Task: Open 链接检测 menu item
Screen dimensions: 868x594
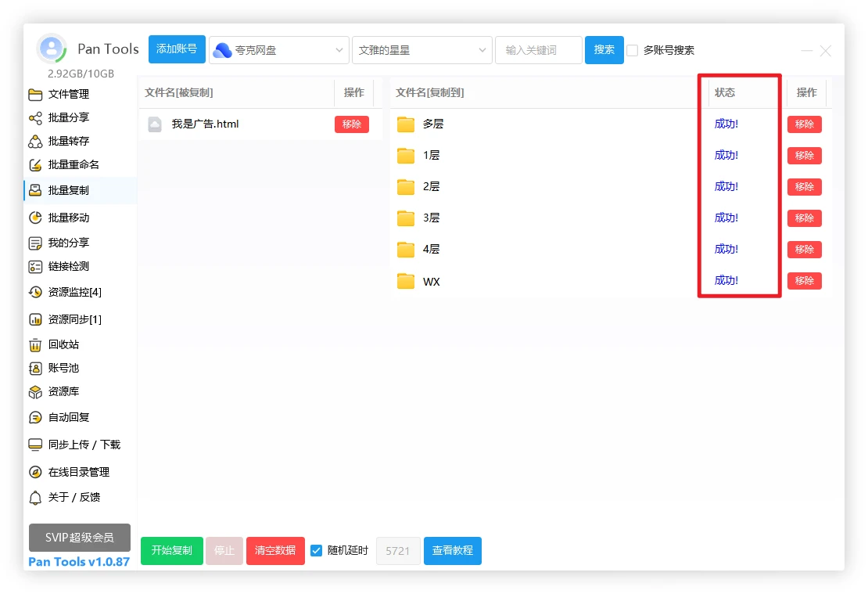Action: click(69, 266)
